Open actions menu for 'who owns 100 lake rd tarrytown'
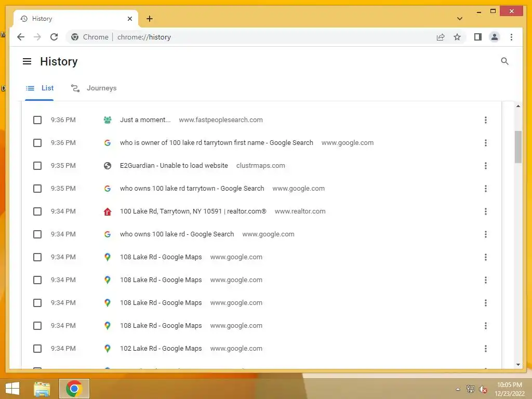The image size is (532, 399). (x=486, y=189)
